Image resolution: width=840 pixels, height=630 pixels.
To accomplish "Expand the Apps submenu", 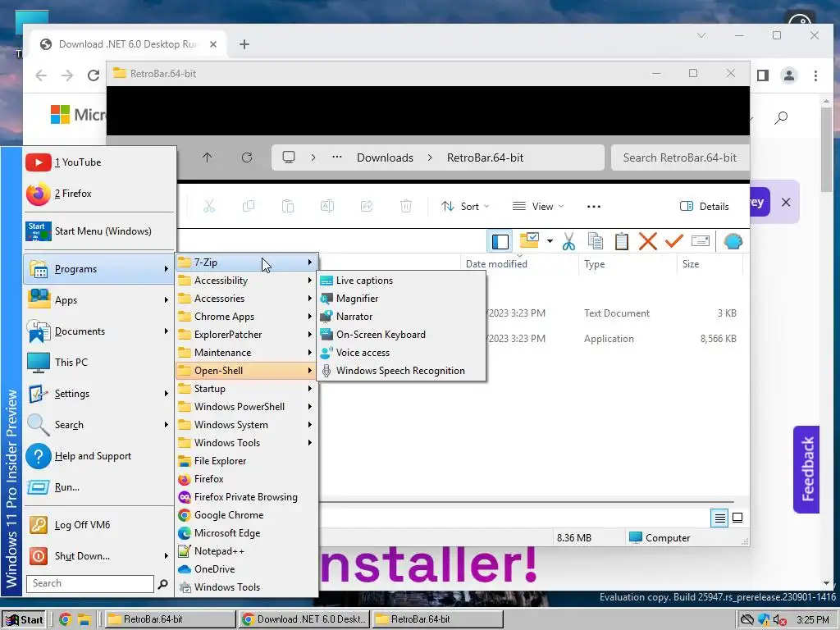I will (x=99, y=300).
